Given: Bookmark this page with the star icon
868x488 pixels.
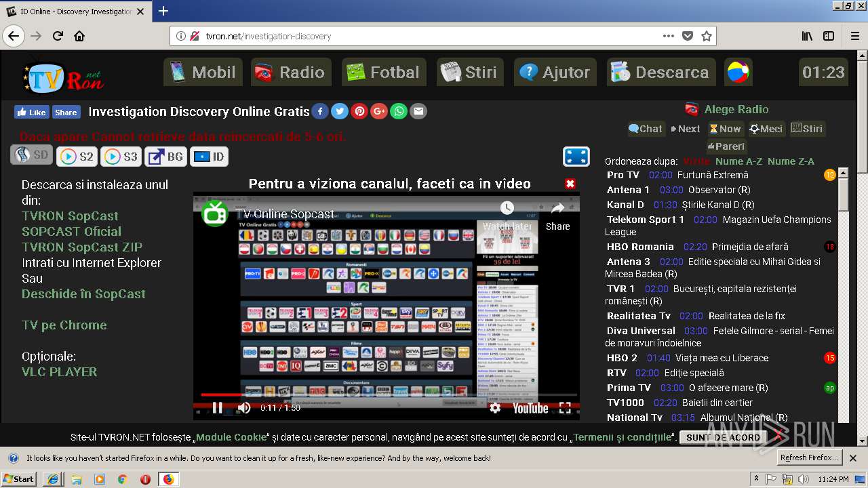Looking at the screenshot, I should point(706,36).
